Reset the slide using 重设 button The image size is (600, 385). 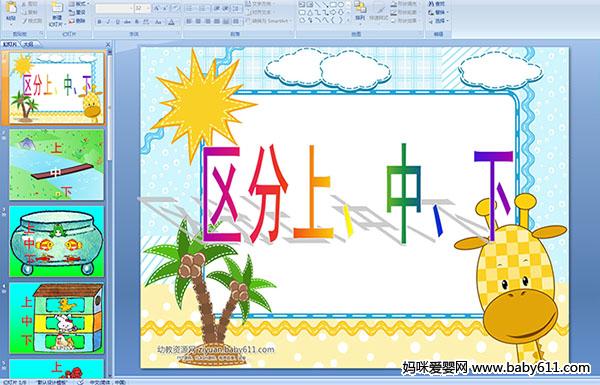77,13
